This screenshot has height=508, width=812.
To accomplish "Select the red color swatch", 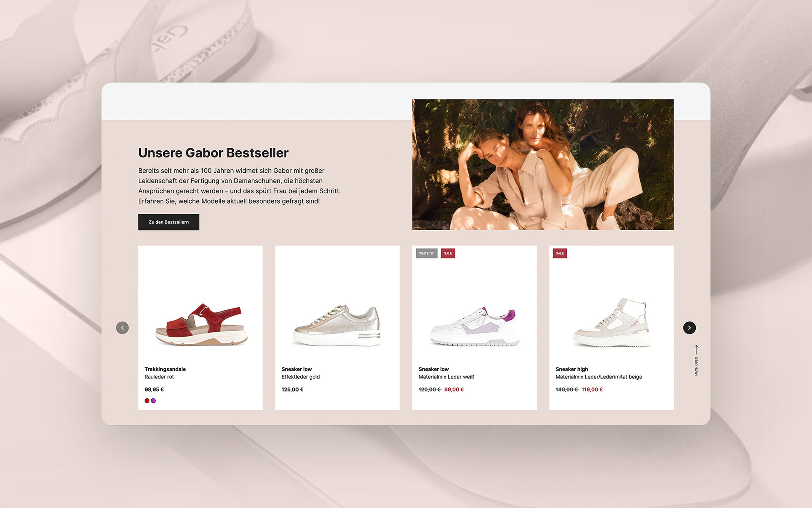I will coord(147,400).
